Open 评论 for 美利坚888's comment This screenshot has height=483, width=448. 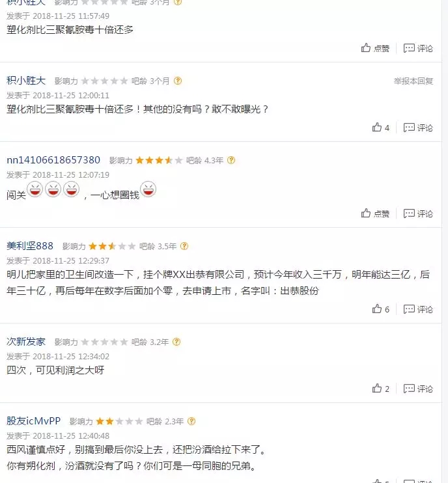(418, 309)
